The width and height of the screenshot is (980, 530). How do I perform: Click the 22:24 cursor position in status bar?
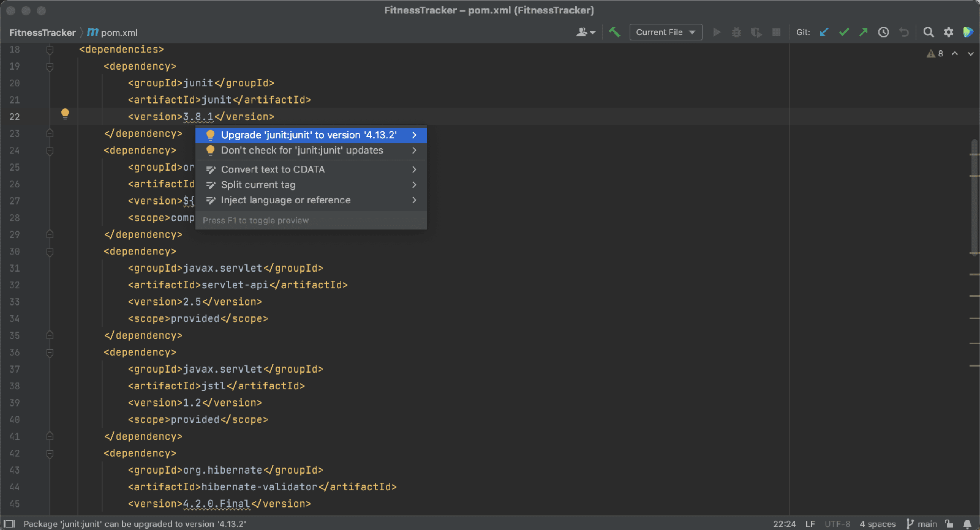coord(785,524)
